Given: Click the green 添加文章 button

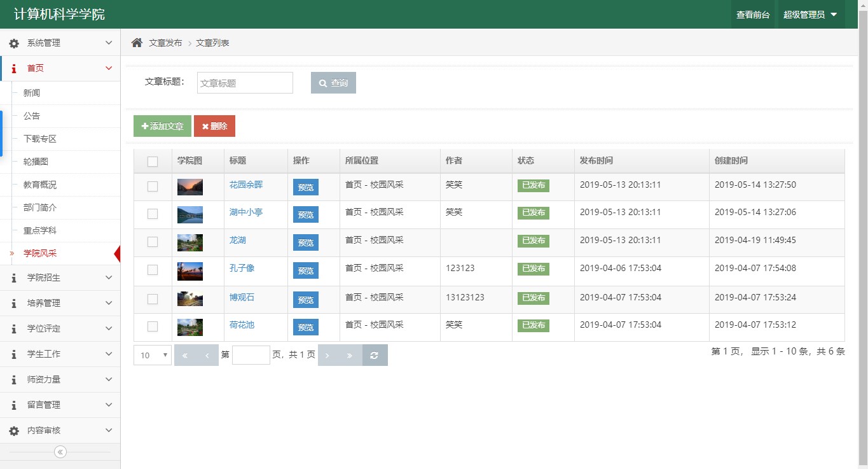Looking at the screenshot, I should [x=162, y=126].
